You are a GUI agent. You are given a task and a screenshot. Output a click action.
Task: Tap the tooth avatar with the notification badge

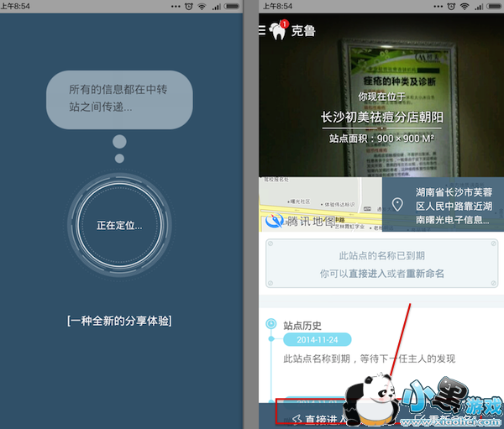[278, 30]
